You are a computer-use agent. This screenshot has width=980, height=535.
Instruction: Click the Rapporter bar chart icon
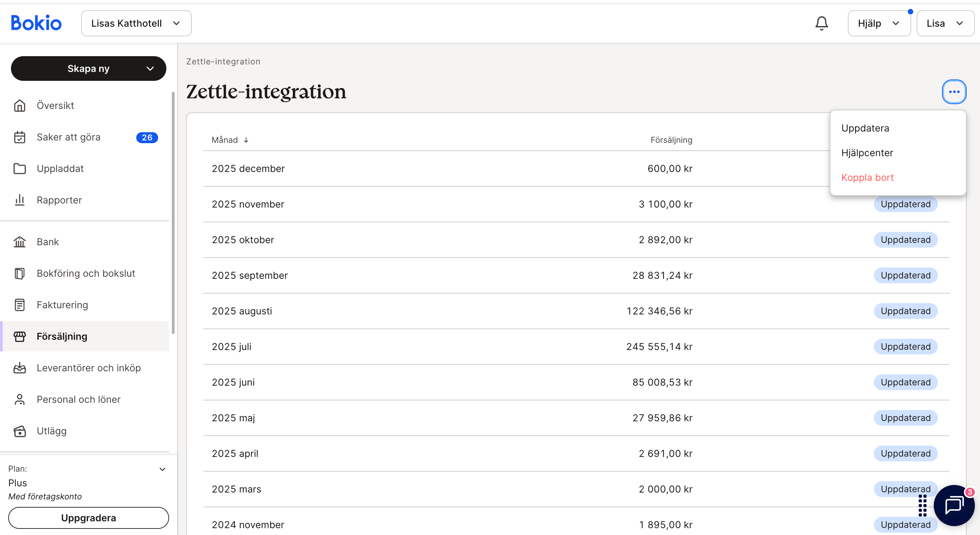[20, 200]
